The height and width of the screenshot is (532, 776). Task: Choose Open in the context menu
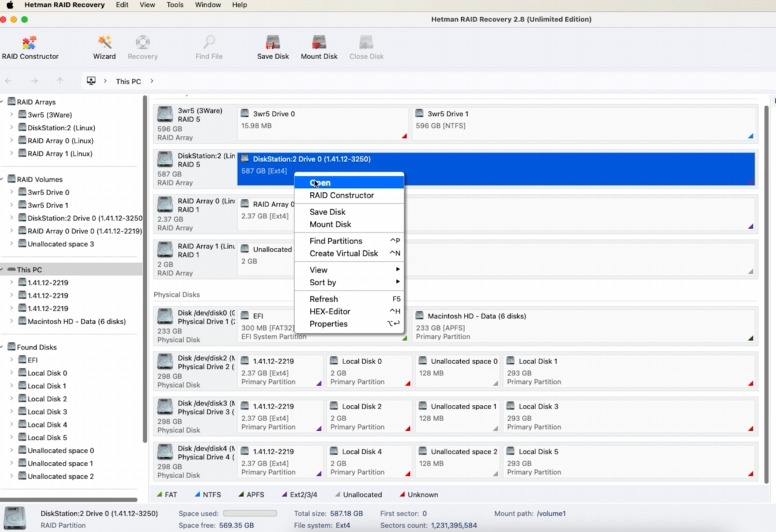(x=349, y=183)
